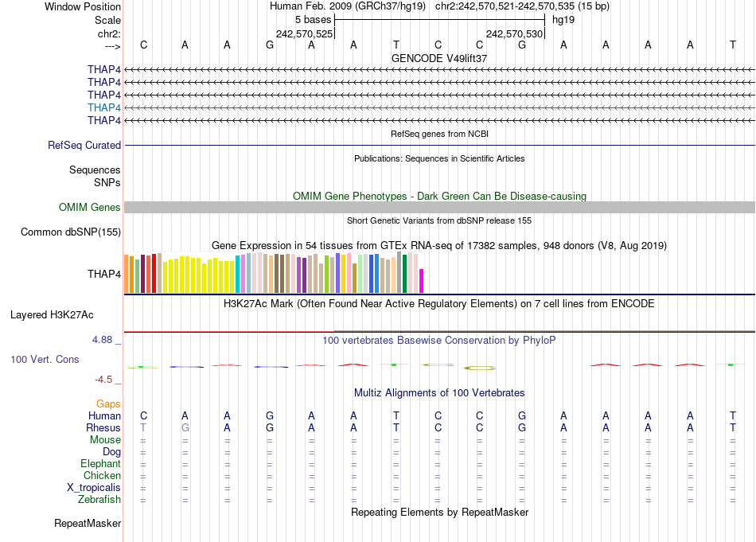Click the ---> strand direction arrow label
This screenshot has height=542, width=756.
pyautogui.click(x=112, y=46)
